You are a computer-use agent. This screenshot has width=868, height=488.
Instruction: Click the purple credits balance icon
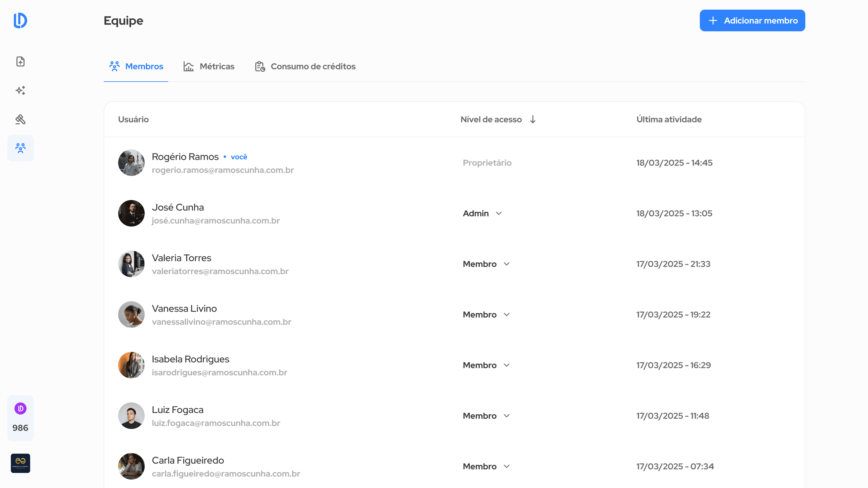click(20, 408)
